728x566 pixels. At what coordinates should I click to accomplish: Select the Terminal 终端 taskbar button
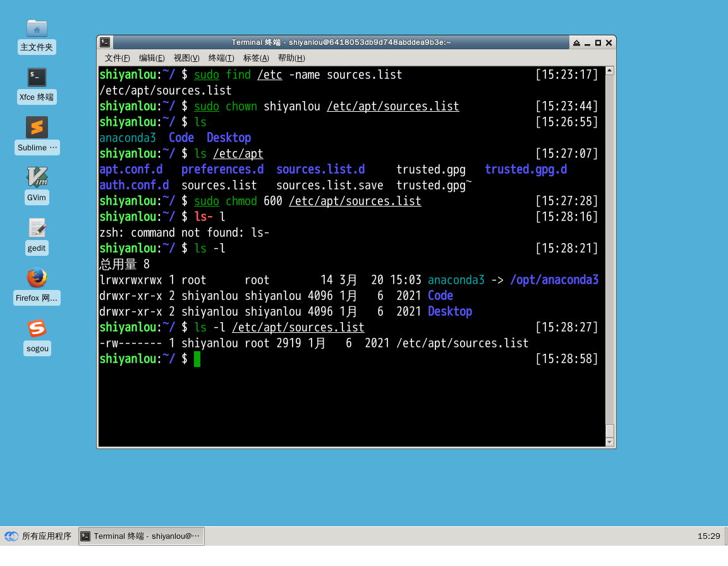pyautogui.click(x=142, y=536)
